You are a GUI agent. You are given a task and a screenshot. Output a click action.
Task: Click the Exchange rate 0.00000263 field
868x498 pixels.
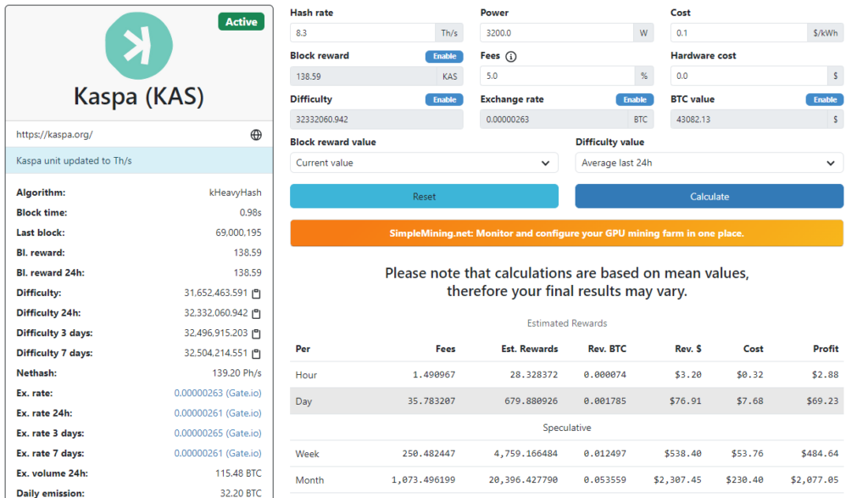554,119
